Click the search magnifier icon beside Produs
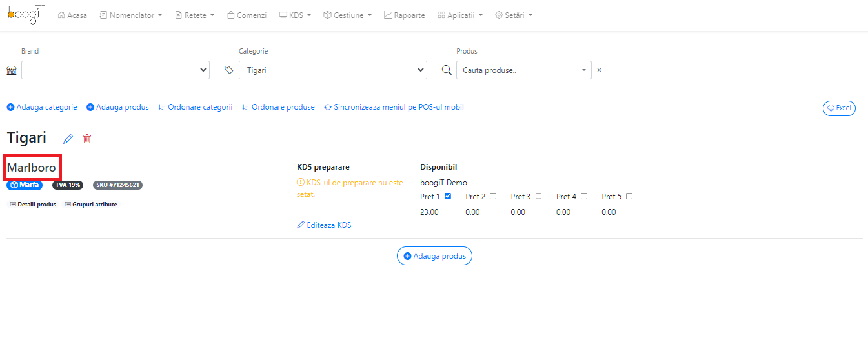This screenshot has width=868, height=340. (x=447, y=70)
